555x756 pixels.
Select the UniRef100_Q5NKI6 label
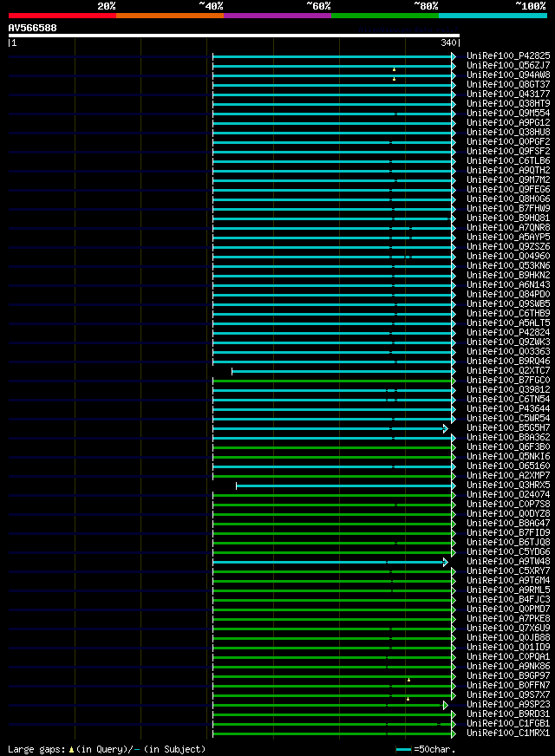point(508,457)
